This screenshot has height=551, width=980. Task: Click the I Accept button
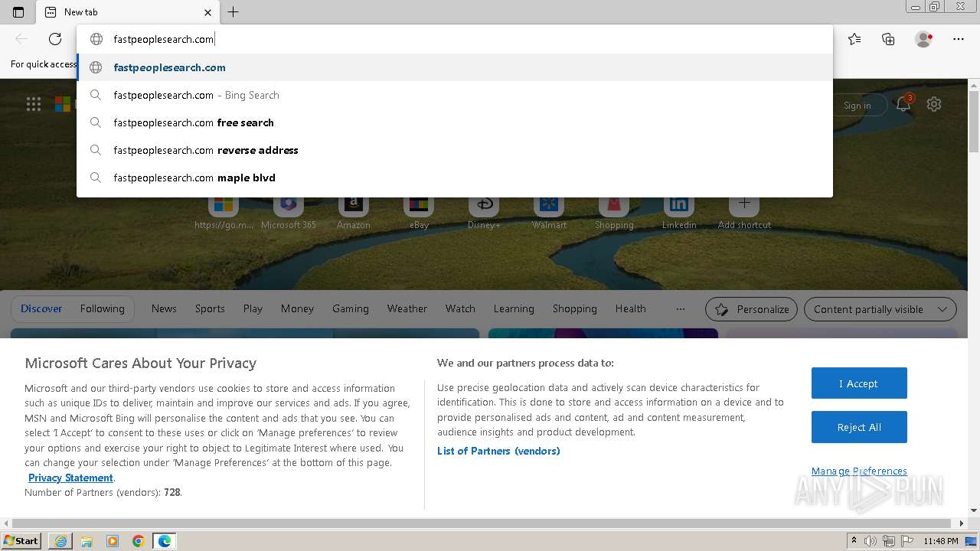click(859, 383)
